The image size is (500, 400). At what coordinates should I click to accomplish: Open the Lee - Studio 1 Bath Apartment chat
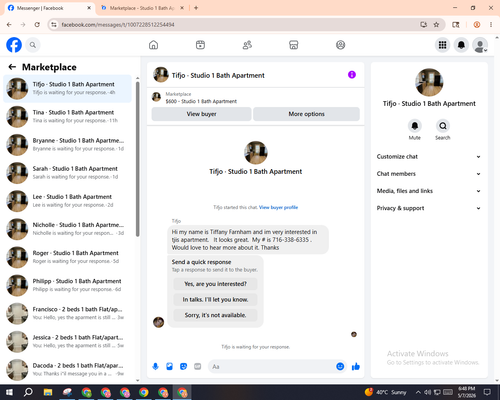67,201
